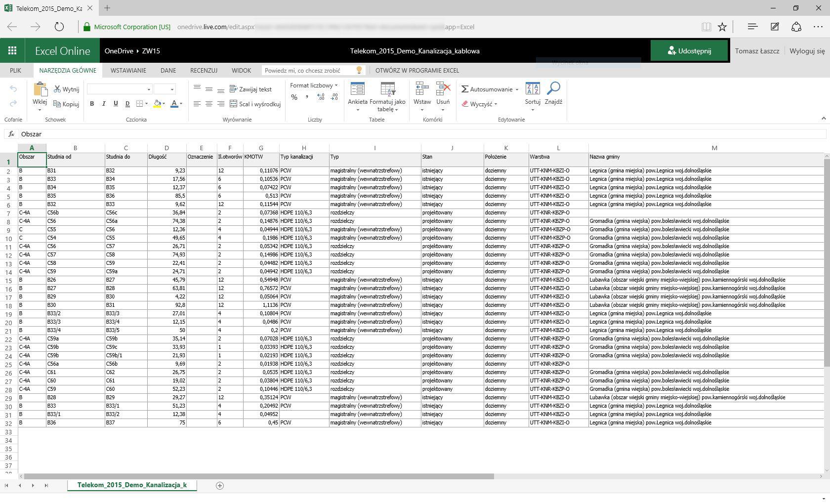Select the Telekom_2015_Demo_Kanalizacja_k sheet tab
Screen dimensions: 830x504
[x=132, y=485]
